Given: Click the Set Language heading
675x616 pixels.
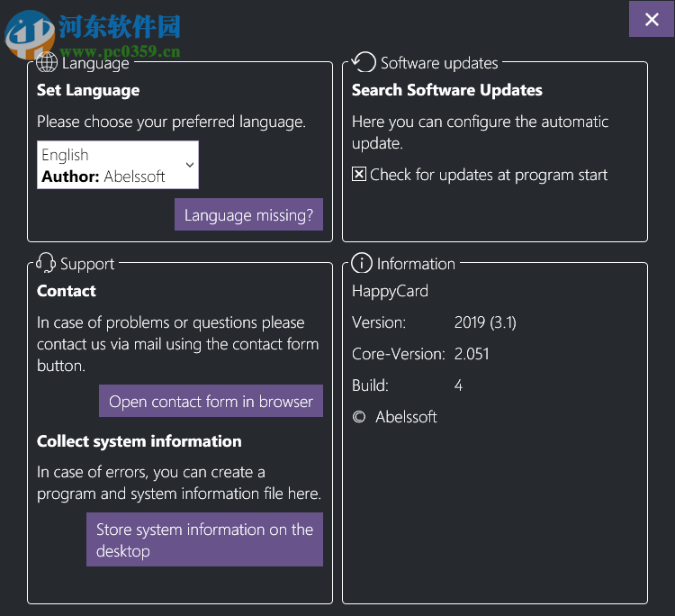Looking at the screenshot, I should 88,90.
